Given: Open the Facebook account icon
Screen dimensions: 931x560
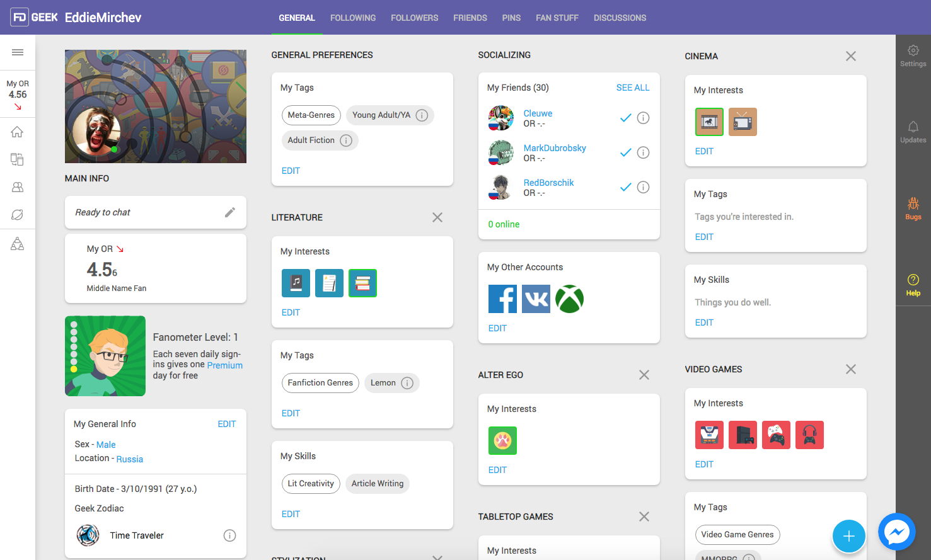Looking at the screenshot, I should pyautogui.click(x=502, y=299).
